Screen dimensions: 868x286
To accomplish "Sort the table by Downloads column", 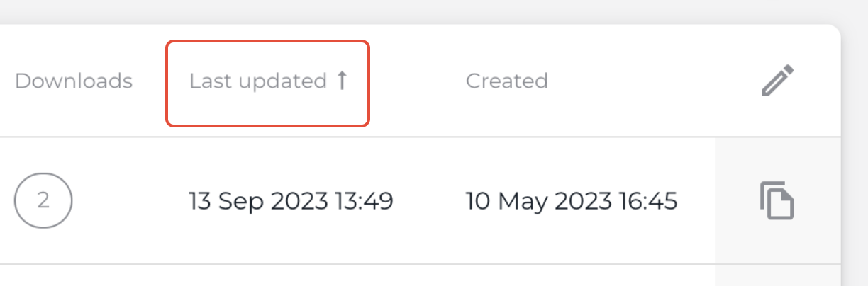I will (x=74, y=81).
